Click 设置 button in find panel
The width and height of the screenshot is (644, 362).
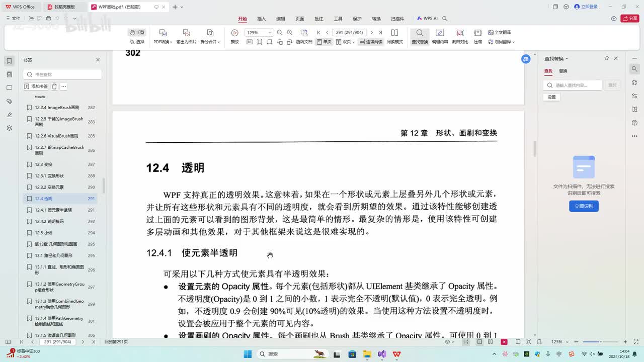552,97
